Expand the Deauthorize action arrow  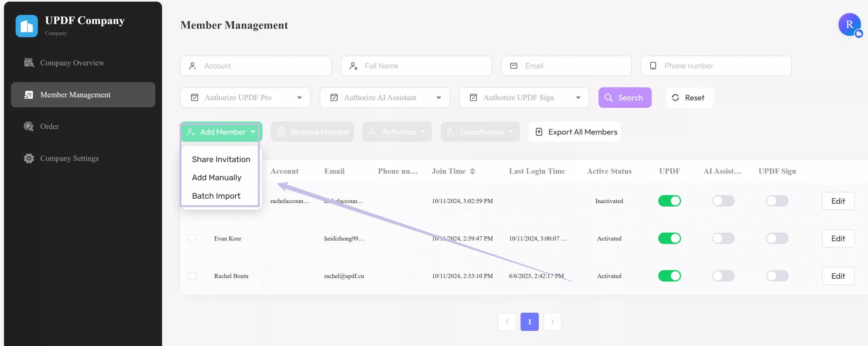[511, 132]
